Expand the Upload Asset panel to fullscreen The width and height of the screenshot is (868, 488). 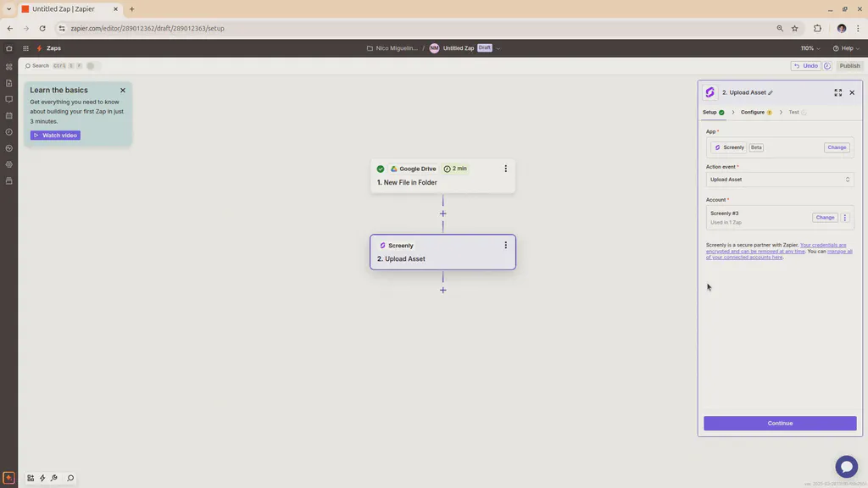[838, 92]
